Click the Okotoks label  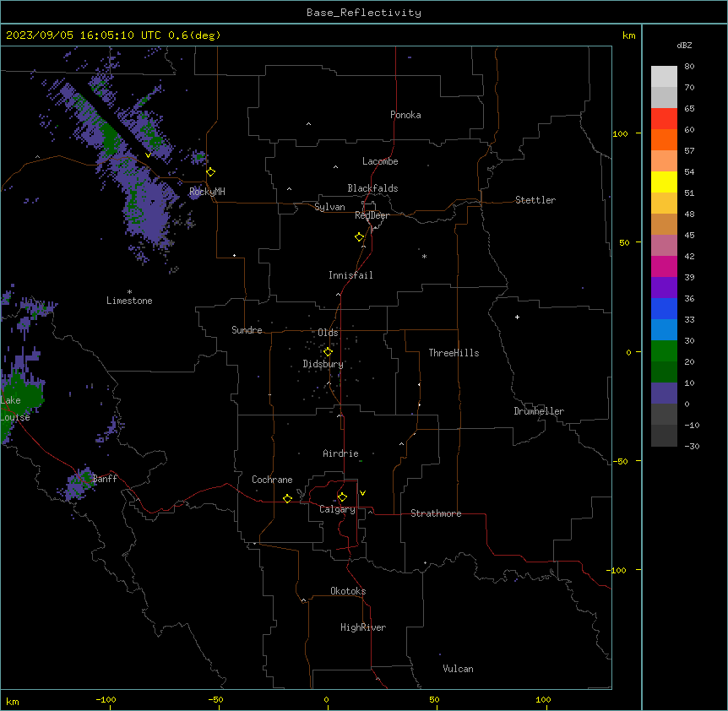pos(348,591)
